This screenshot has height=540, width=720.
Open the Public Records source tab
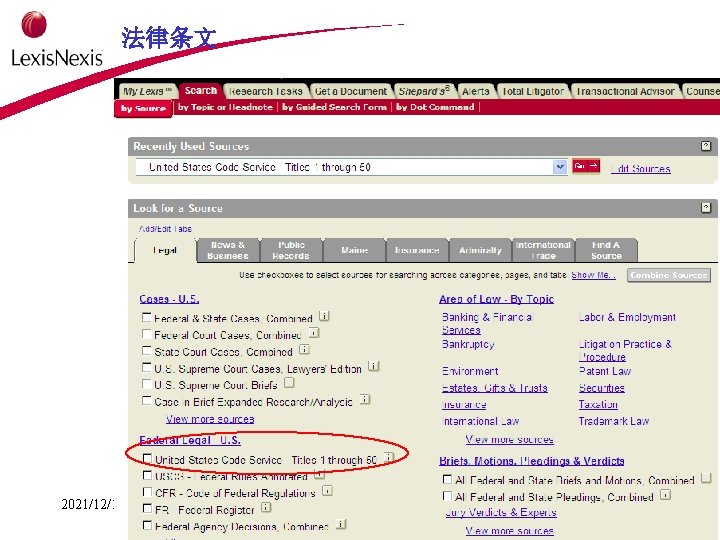tap(291, 250)
